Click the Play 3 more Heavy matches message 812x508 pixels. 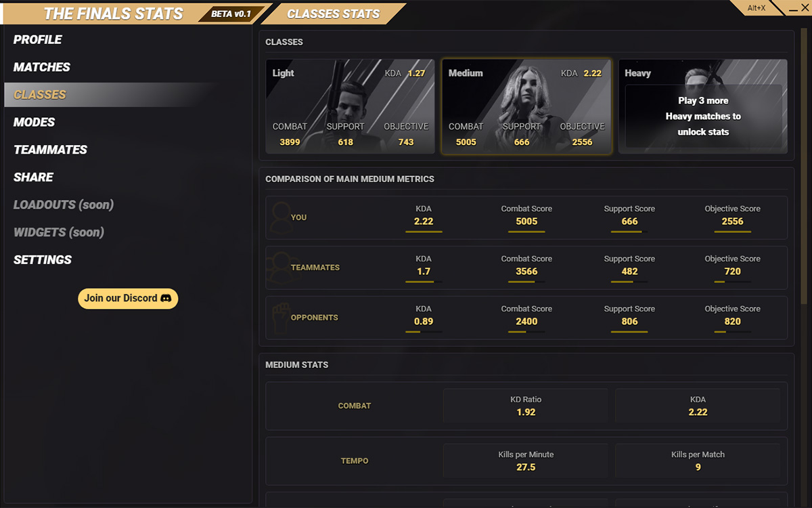(x=703, y=116)
